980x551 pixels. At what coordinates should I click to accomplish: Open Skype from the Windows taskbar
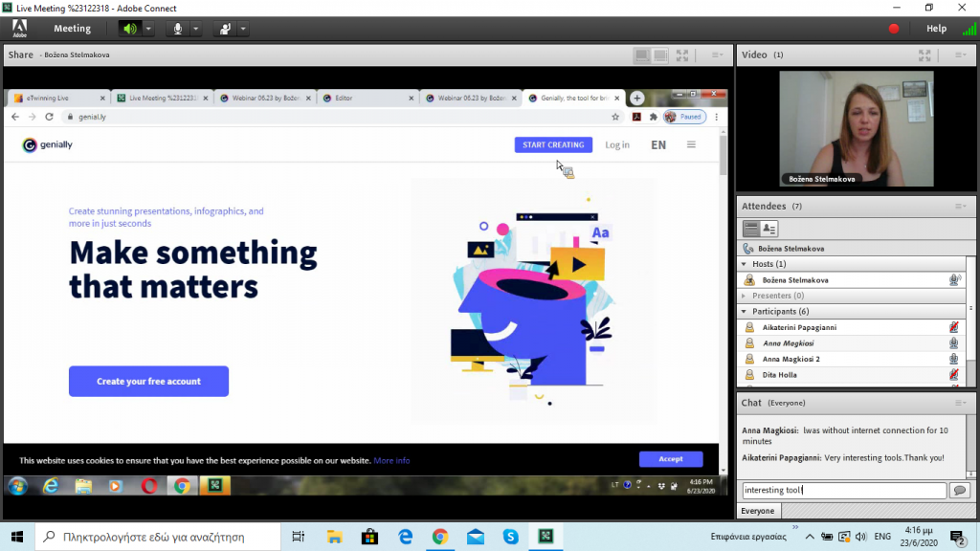click(x=511, y=537)
